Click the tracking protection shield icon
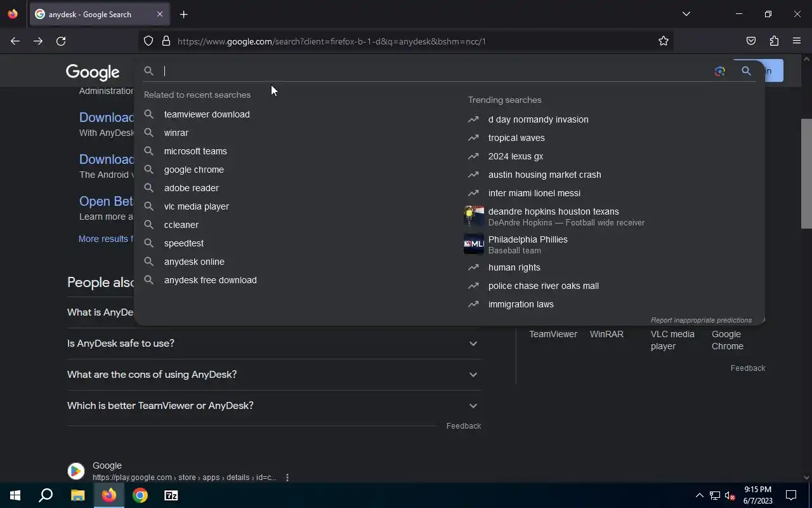The height and width of the screenshot is (508, 812). point(148,41)
